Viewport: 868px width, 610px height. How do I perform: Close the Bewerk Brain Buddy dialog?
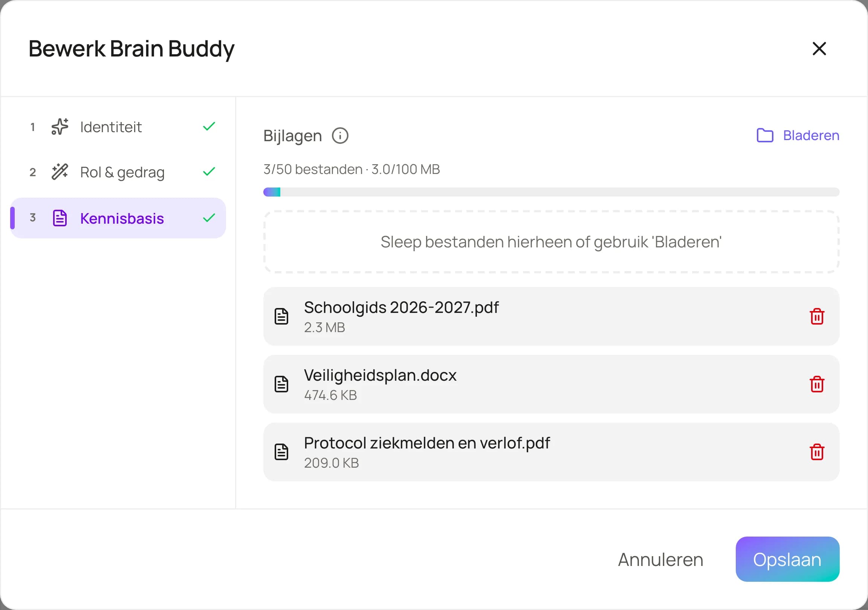[x=819, y=48]
